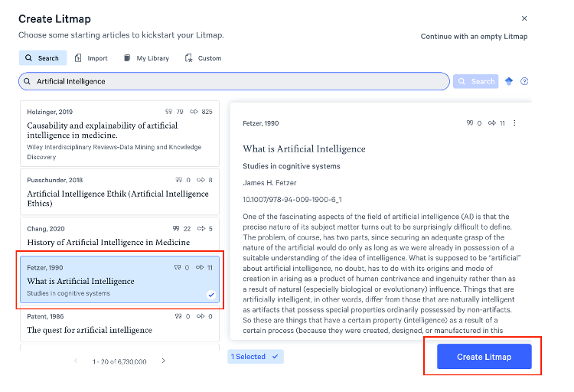574x392 pixels.
Task: Go to previous page of search results
Action: click(75, 361)
